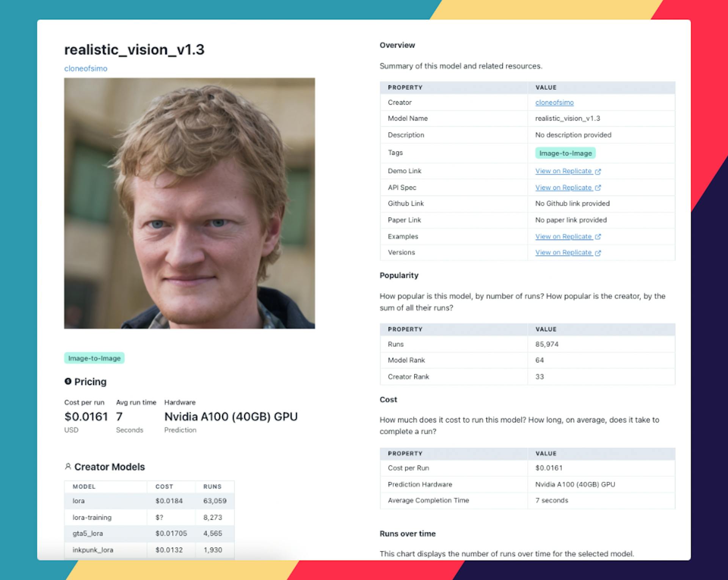This screenshot has width=728, height=580.
Task: Click the model preview portrait image
Action: (189, 203)
